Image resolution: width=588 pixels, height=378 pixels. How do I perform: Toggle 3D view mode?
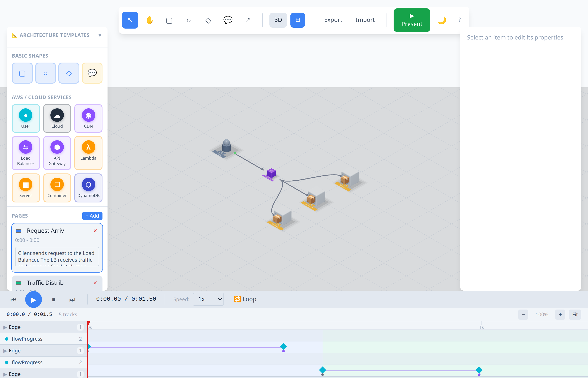tap(278, 20)
